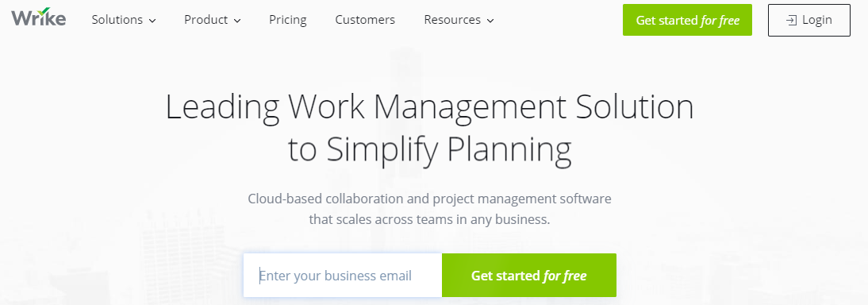Expand the Product dropdown chevron
Image resolution: width=868 pixels, height=305 pixels.
point(237,21)
